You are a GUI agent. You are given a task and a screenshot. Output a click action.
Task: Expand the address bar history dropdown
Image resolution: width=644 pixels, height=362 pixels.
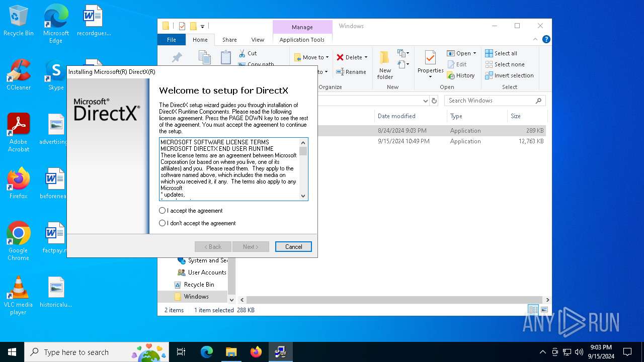(425, 101)
